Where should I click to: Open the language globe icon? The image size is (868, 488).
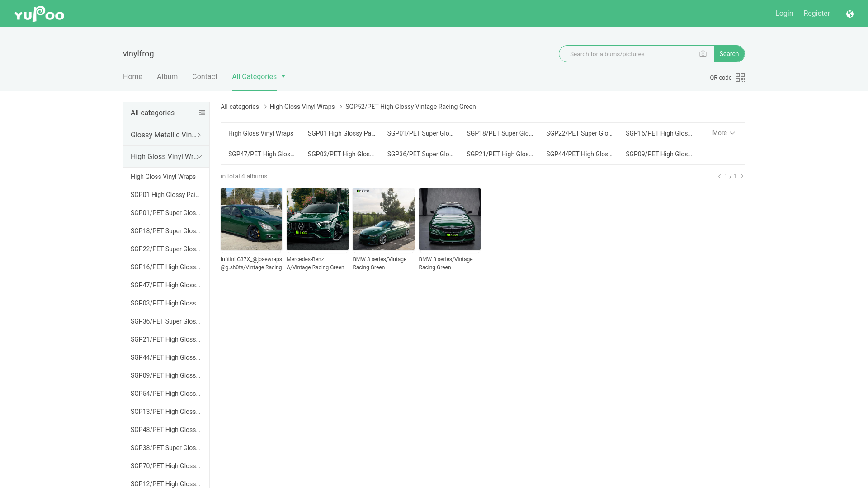pos(850,14)
